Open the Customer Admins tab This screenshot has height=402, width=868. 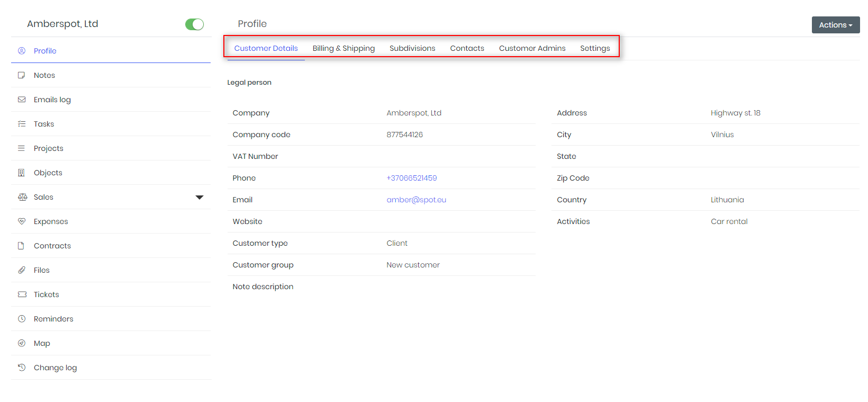point(532,48)
